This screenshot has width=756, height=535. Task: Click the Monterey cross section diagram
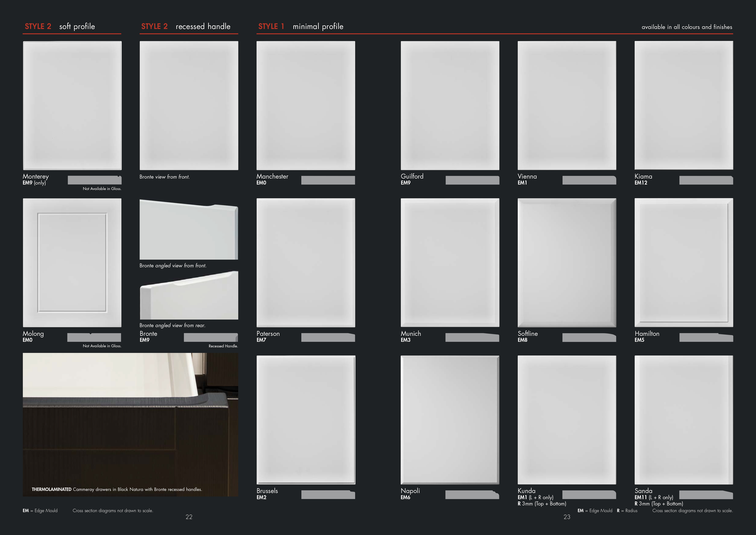coord(94,180)
